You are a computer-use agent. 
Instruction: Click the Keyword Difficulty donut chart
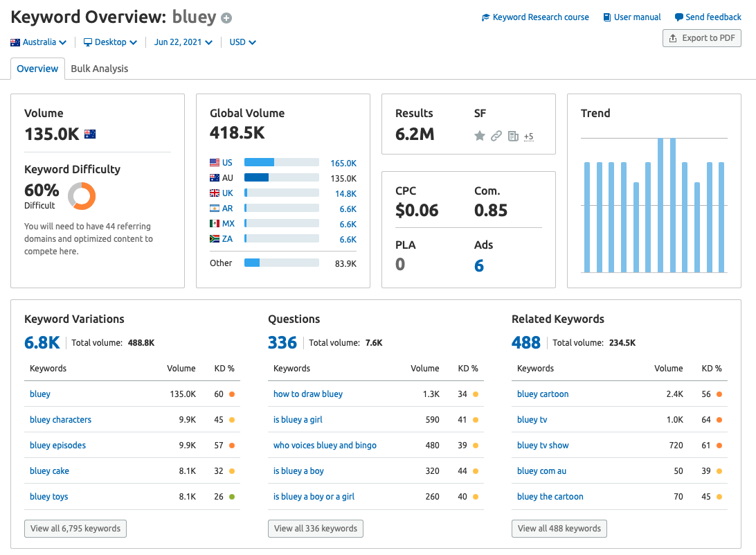(x=82, y=196)
